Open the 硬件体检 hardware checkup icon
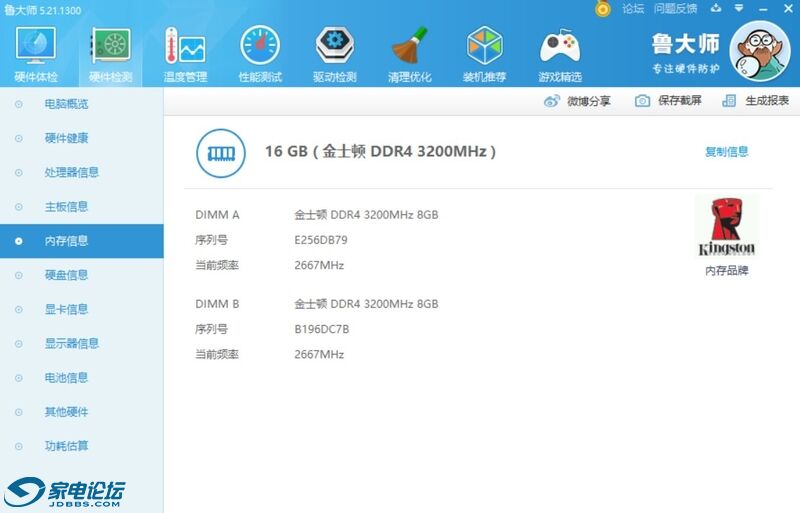Image resolution: width=800 pixels, height=513 pixels. coord(36,46)
